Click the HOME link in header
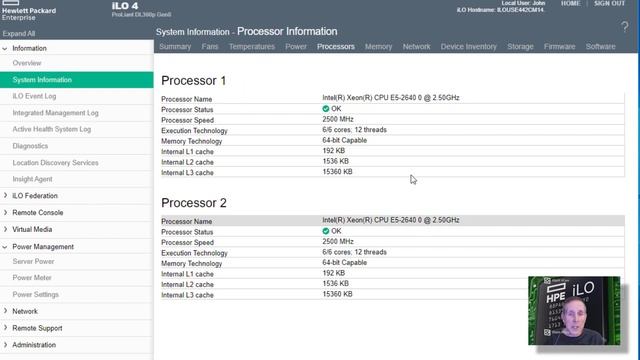The width and height of the screenshot is (640, 360). [x=570, y=3]
